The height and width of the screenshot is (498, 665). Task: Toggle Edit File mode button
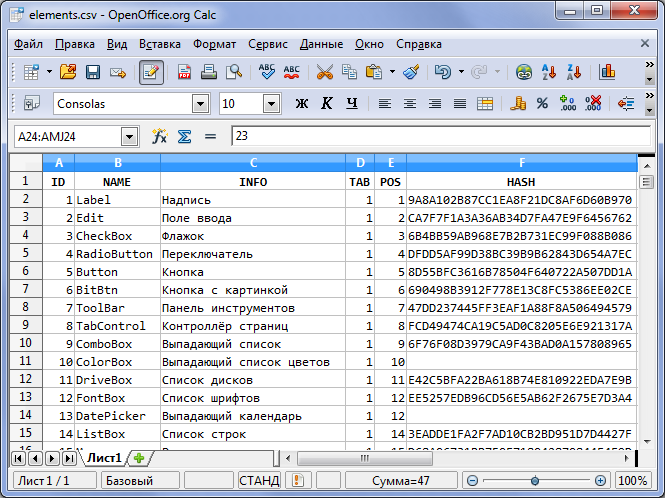click(x=152, y=72)
